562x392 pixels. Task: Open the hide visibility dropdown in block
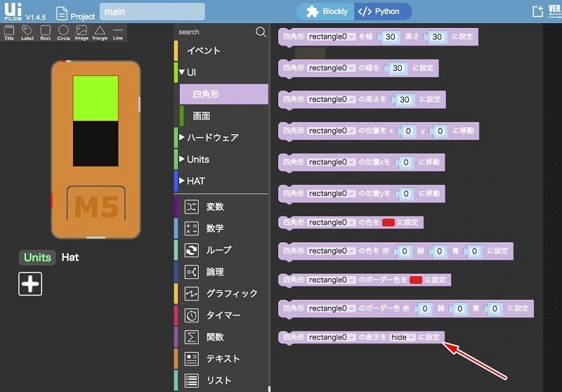tap(403, 337)
